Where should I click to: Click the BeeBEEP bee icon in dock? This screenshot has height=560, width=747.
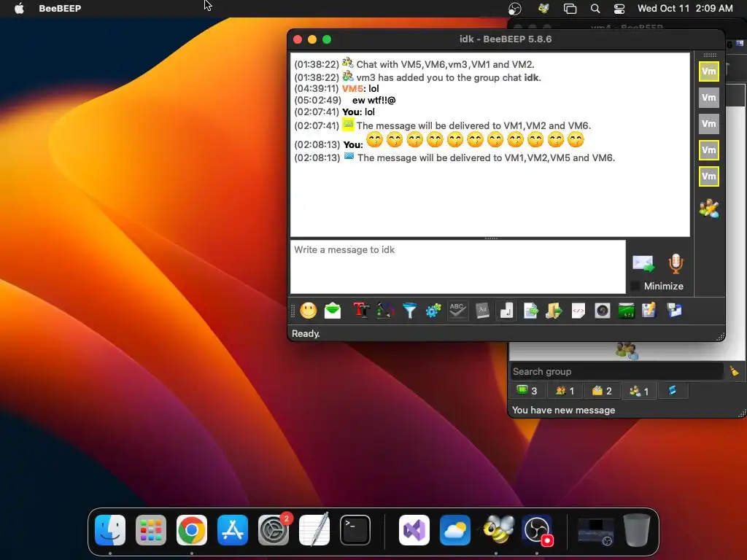pyautogui.click(x=498, y=530)
